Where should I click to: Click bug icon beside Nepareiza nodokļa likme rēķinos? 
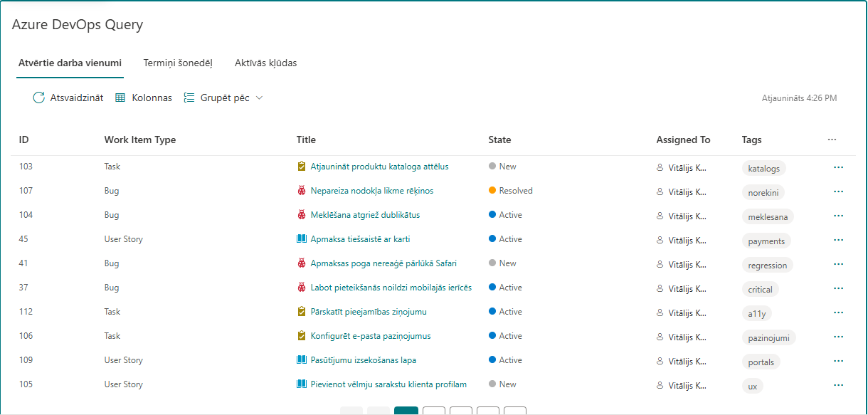pos(301,191)
